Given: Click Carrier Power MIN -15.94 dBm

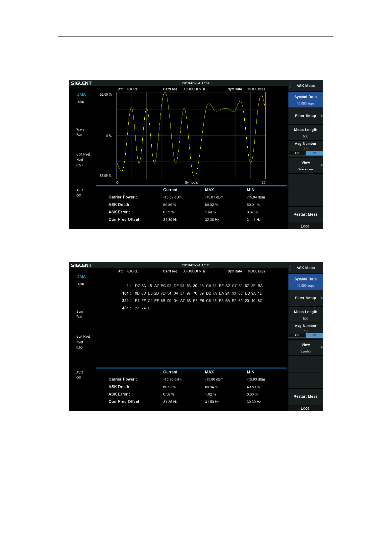Looking at the screenshot, I should click(256, 197).
